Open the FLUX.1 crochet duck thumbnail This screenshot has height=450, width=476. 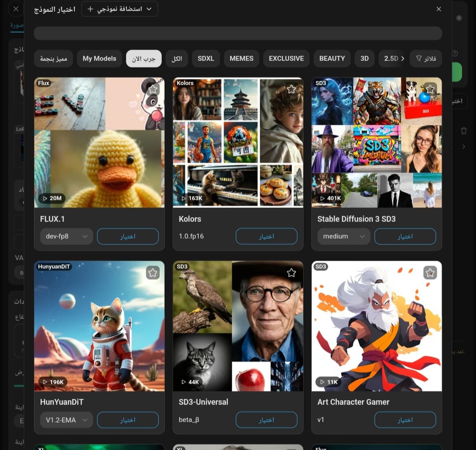point(99,142)
